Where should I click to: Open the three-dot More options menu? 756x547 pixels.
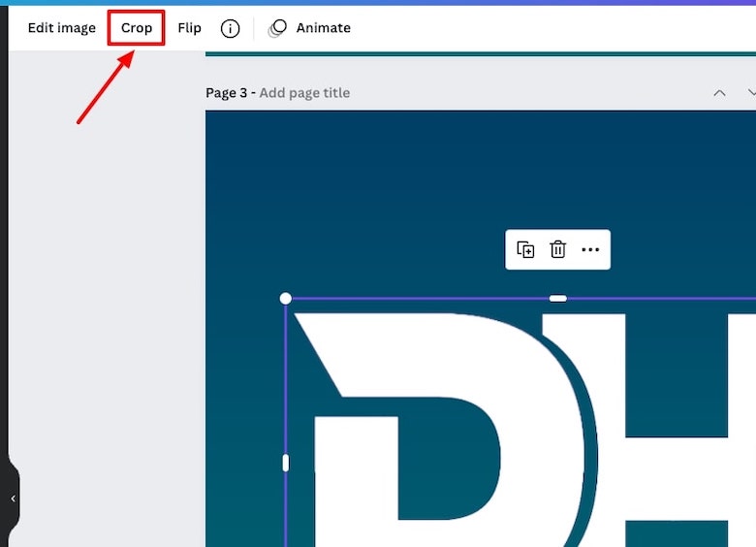(x=590, y=250)
